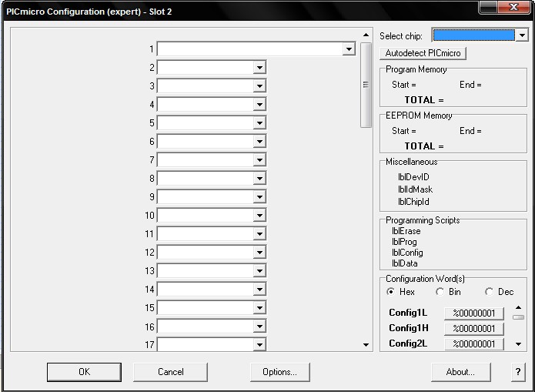
Task: Click the Config1H value button
Action: pos(474,329)
